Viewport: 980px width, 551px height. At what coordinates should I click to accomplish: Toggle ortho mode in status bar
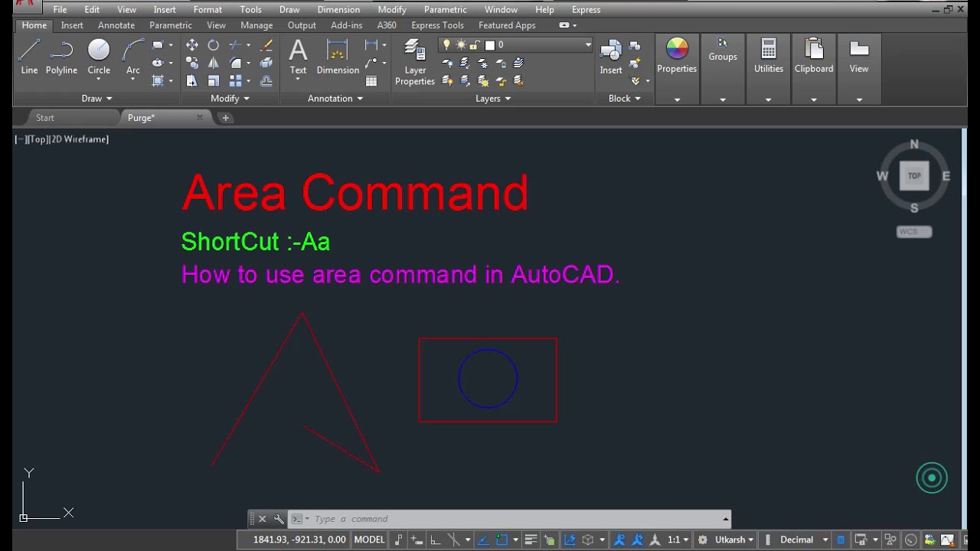436,540
